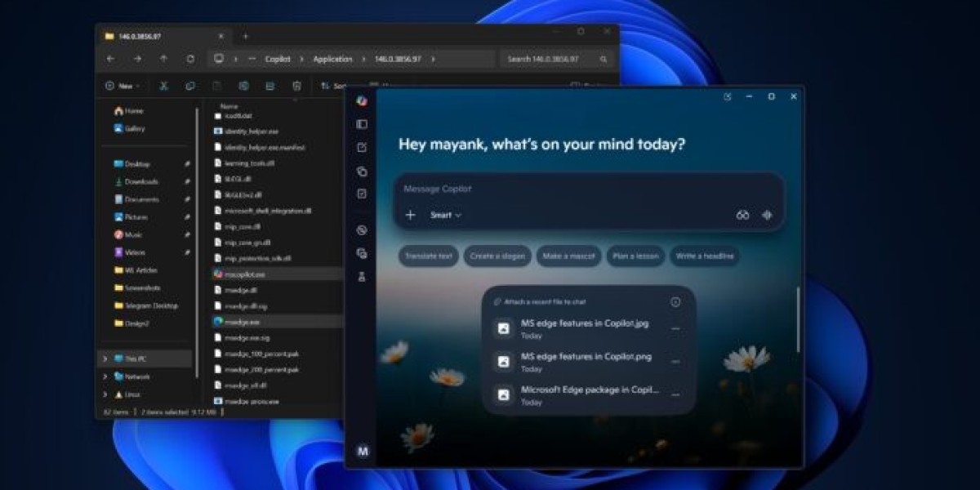Click the Copilot logo in the sidebar
The height and width of the screenshot is (490, 980).
362,100
